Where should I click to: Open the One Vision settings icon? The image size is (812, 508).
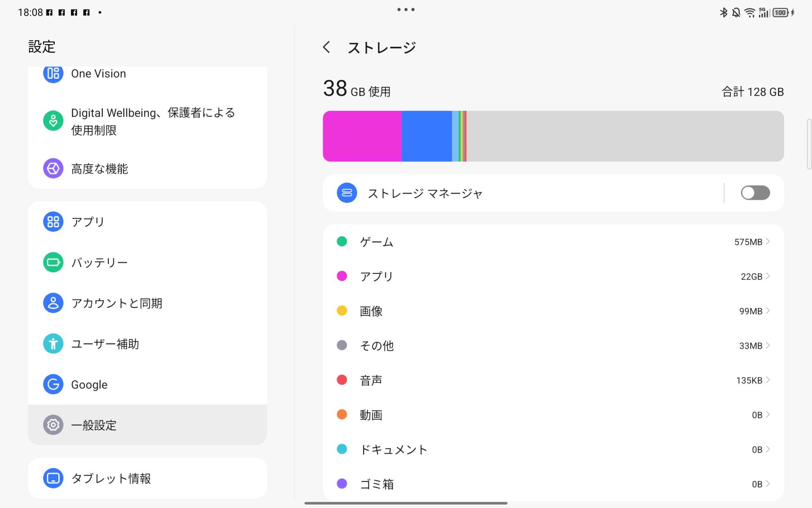[x=52, y=73]
